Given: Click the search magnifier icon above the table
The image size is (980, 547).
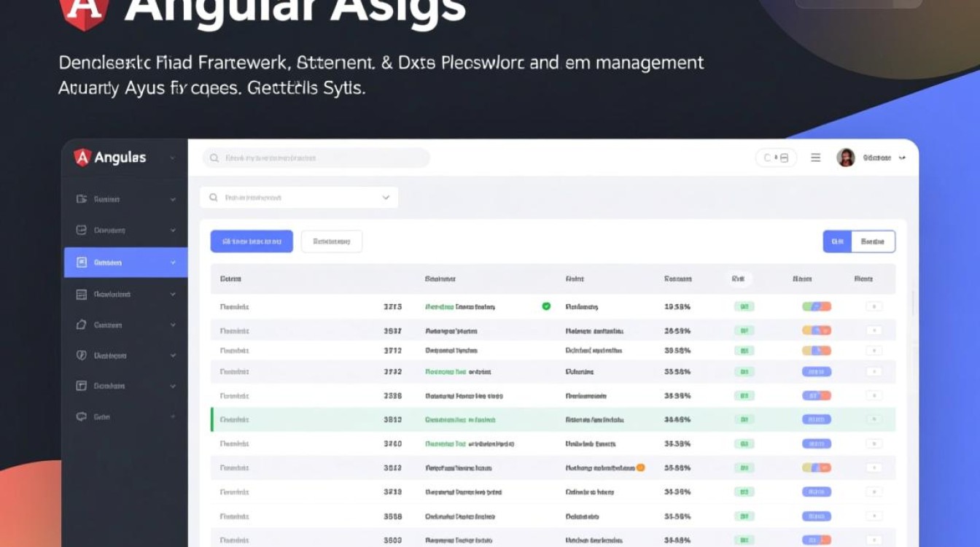Looking at the screenshot, I should pos(213,197).
